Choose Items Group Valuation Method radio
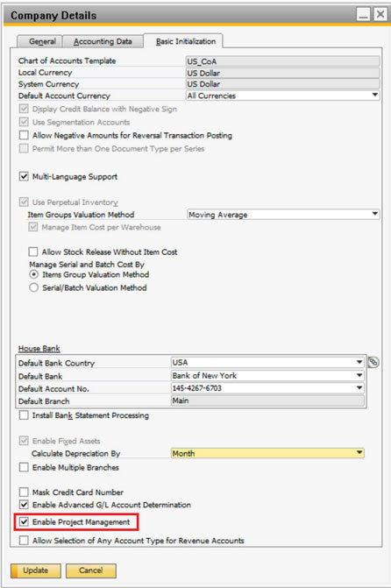 point(34,274)
